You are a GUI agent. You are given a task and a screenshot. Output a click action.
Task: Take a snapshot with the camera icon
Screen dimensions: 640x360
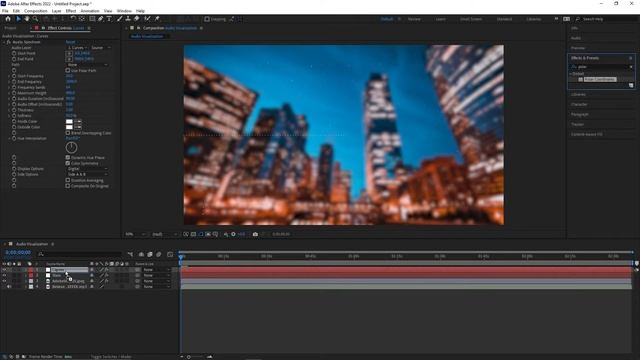click(255, 234)
